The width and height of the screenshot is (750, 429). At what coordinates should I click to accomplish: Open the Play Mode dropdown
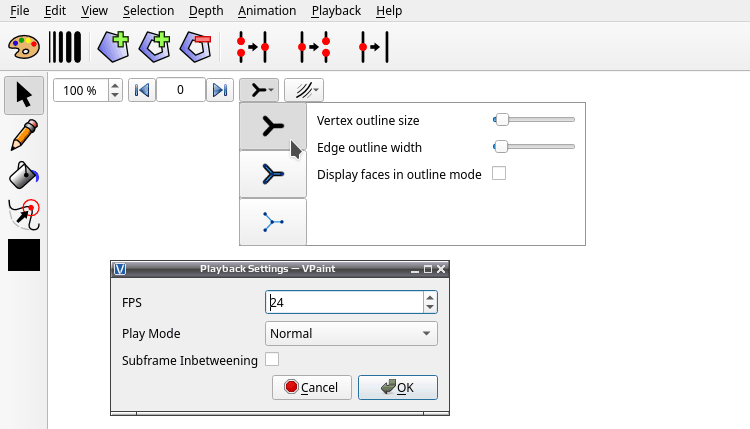351,333
